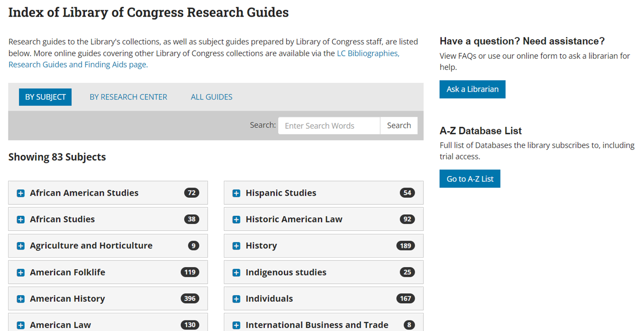Viewport: 644px width, 331px height.
Task: Click the 119 badge for American Folklife
Action: coord(190,272)
